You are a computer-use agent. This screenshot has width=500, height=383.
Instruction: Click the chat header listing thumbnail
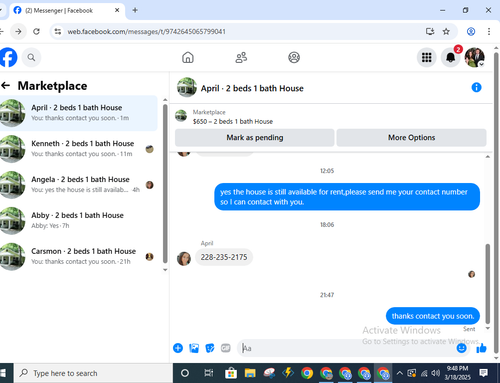[x=187, y=87]
